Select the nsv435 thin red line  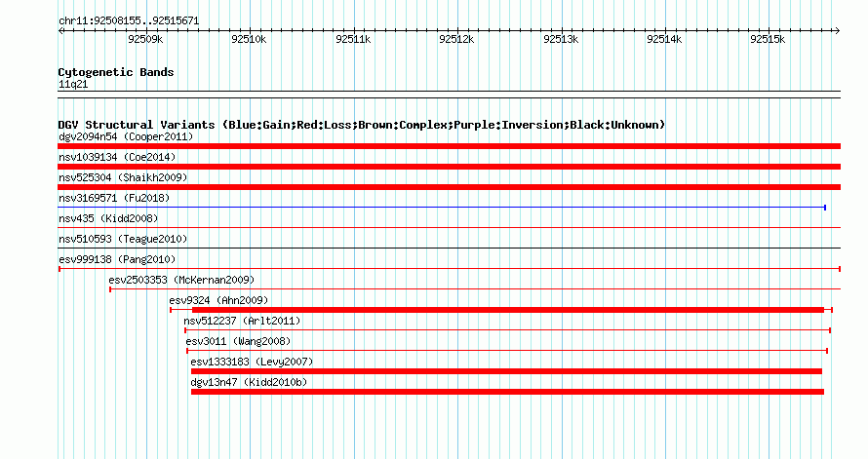coord(449,228)
